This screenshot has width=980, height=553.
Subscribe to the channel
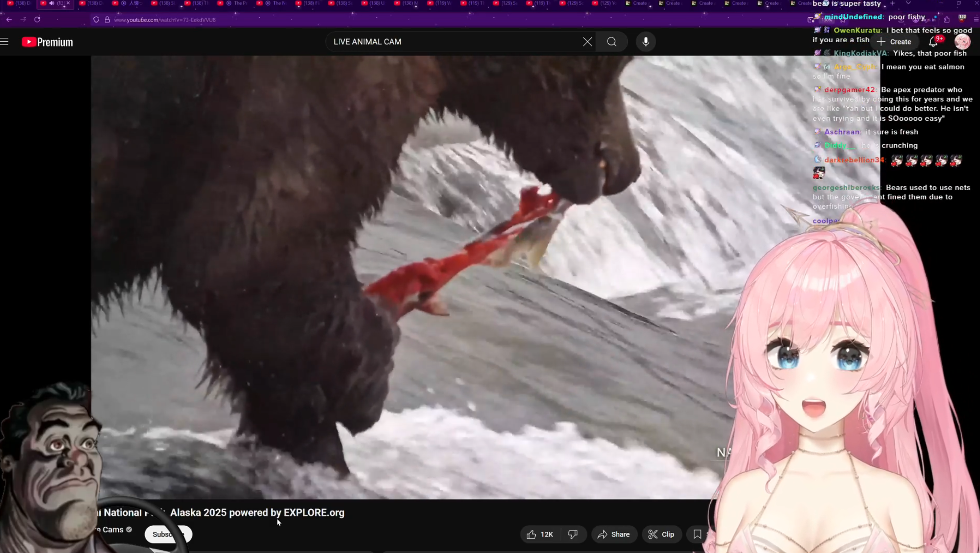(168, 534)
